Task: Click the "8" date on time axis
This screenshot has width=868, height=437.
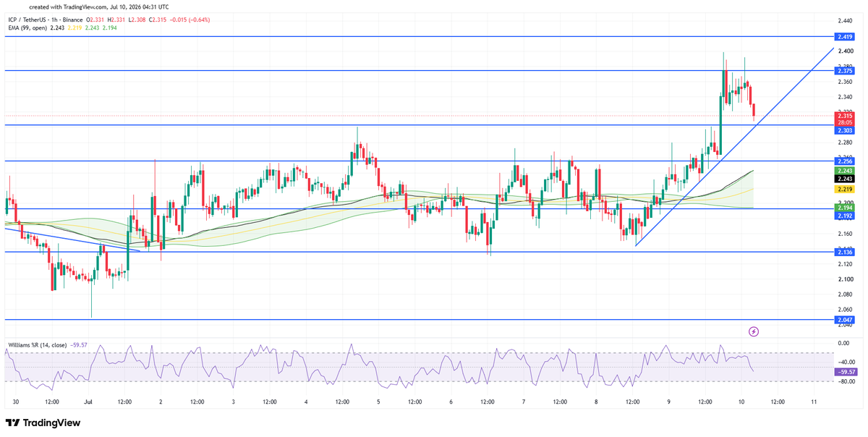Action: click(596, 402)
